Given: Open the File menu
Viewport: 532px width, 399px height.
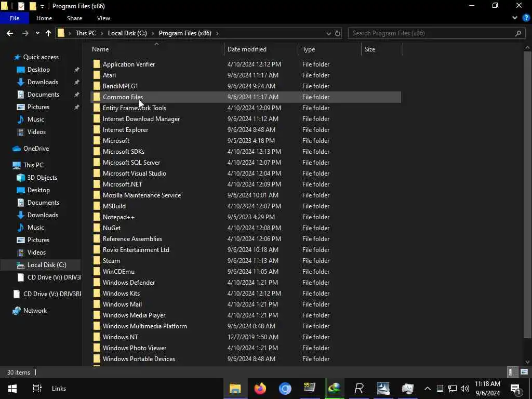Looking at the screenshot, I should [x=15, y=18].
